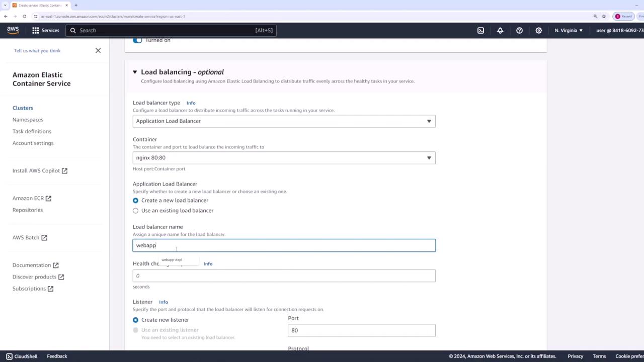Click the external link icon beside Discover products
Image resolution: width=644 pixels, height=362 pixels.
click(61, 277)
